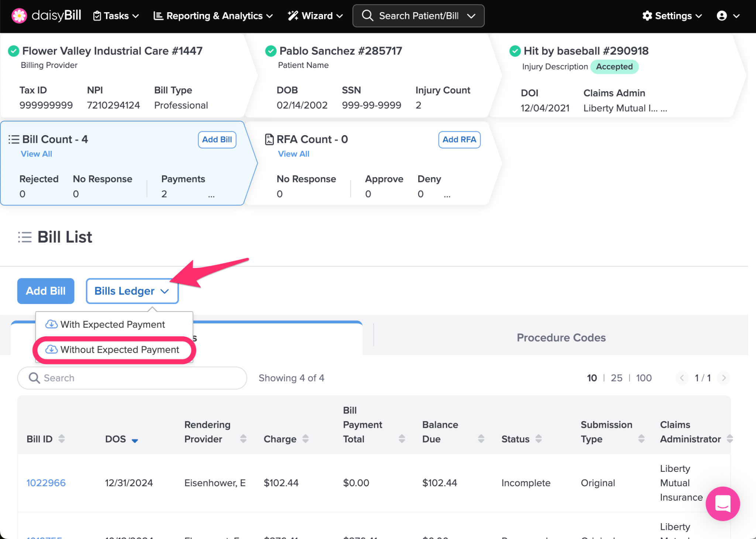
Task: Click the daisyBill flower logo
Action: click(19, 16)
